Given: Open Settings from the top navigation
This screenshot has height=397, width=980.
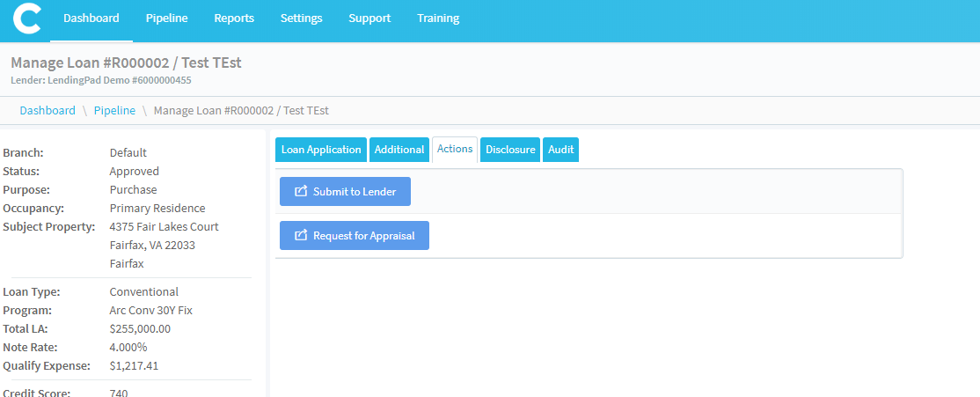Looking at the screenshot, I should [x=301, y=18].
